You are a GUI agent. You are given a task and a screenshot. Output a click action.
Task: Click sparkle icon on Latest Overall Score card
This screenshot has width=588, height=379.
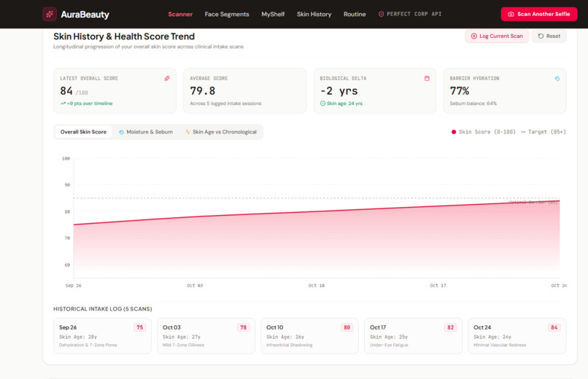(167, 78)
